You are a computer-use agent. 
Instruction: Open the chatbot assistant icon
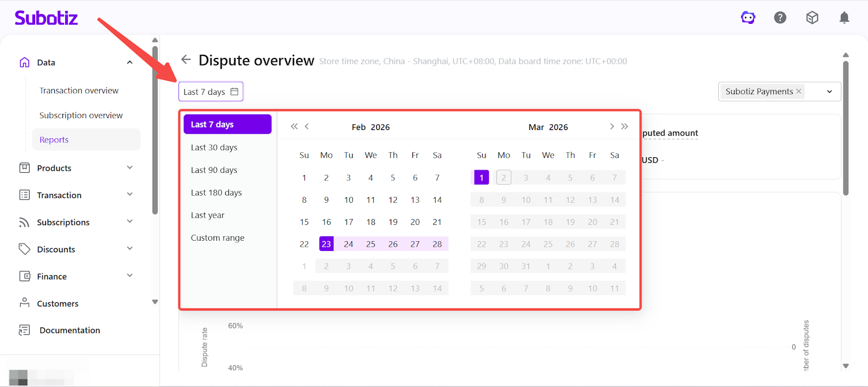pos(748,18)
